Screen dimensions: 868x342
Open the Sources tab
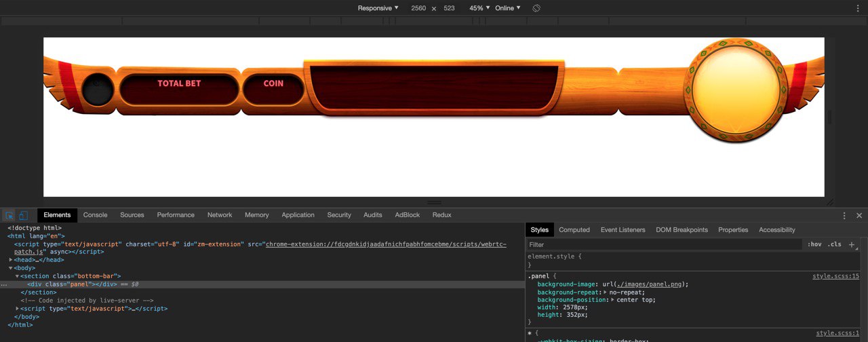(x=132, y=215)
